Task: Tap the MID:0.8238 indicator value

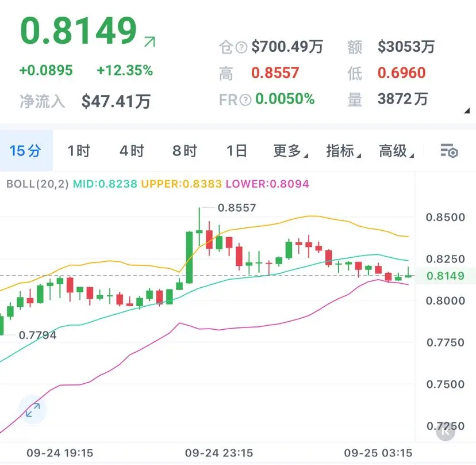Action: pos(105,184)
